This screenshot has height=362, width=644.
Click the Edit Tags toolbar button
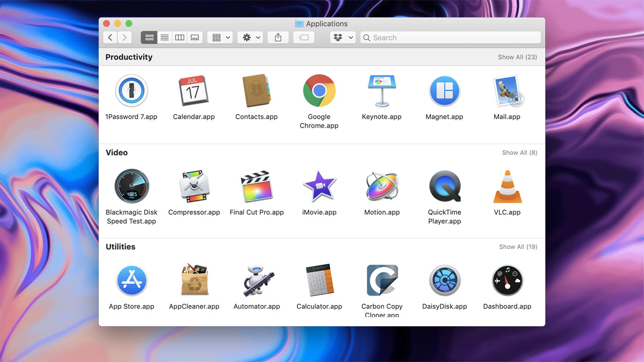click(304, 38)
